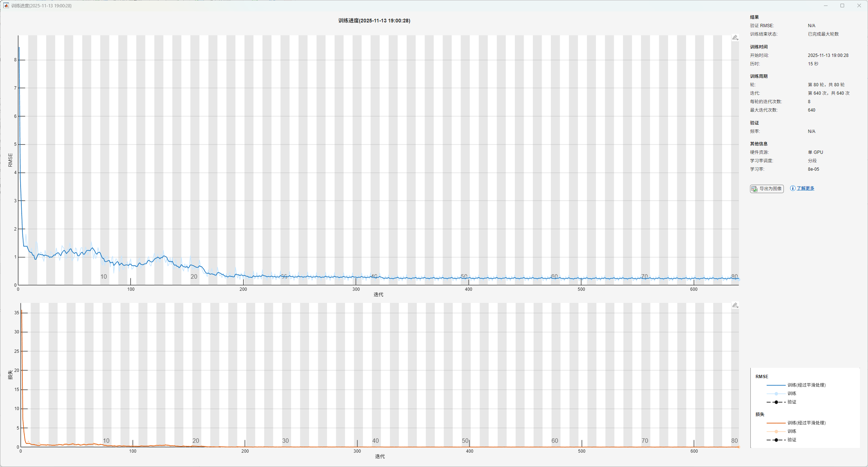
Task: Click the MATLAB logo in the title bar
Action: (6, 6)
